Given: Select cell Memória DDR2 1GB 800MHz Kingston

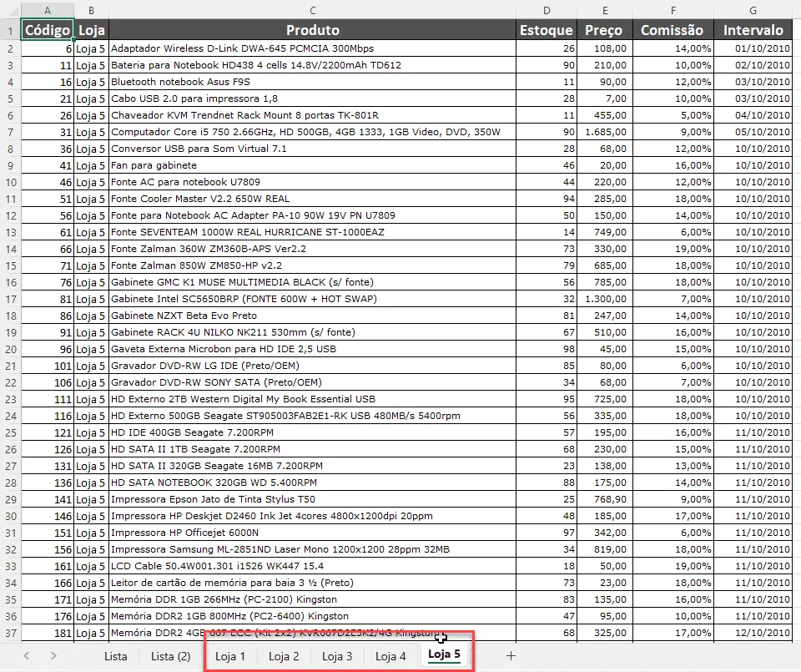Looking at the screenshot, I should point(313,616).
